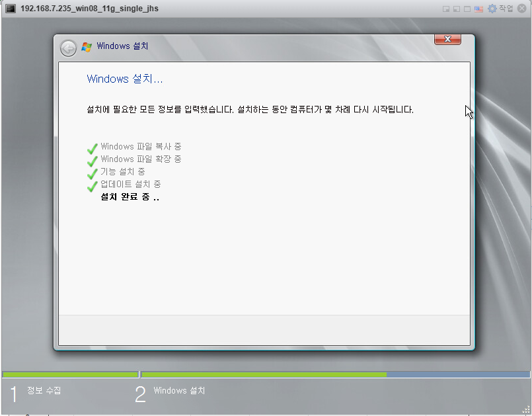Click the bold '설치 완료 중' step
532x416 pixels.
point(130,196)
